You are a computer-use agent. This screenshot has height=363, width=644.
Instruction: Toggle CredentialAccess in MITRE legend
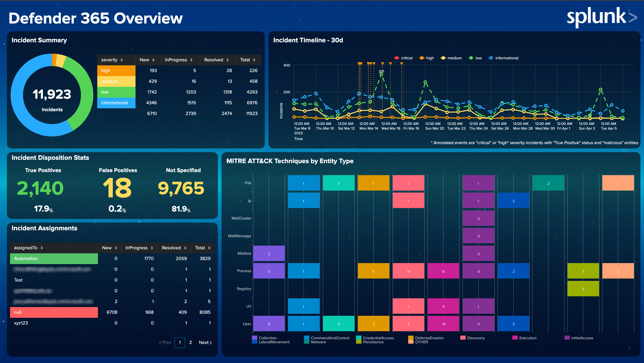[375, 338]
